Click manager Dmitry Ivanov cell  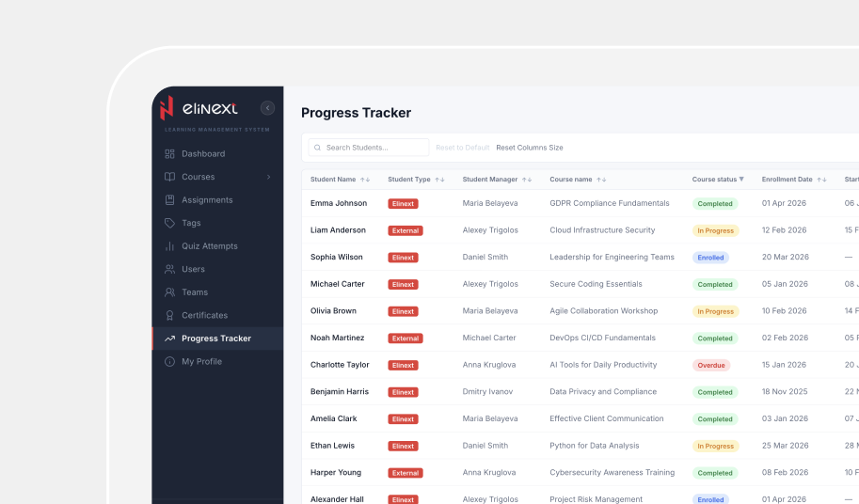(487, 392)
